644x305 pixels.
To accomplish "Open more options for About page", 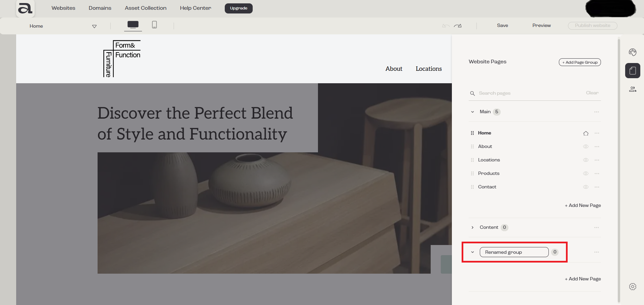I will (x=597, y=147).
